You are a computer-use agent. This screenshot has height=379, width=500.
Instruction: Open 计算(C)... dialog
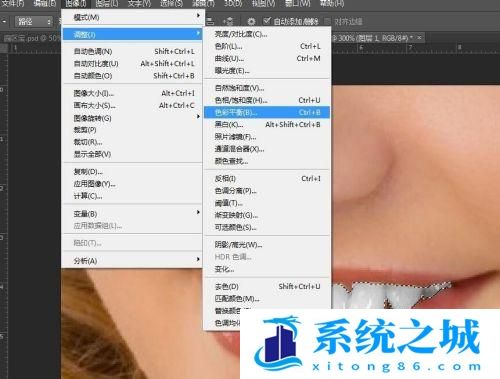pos(132,196)
